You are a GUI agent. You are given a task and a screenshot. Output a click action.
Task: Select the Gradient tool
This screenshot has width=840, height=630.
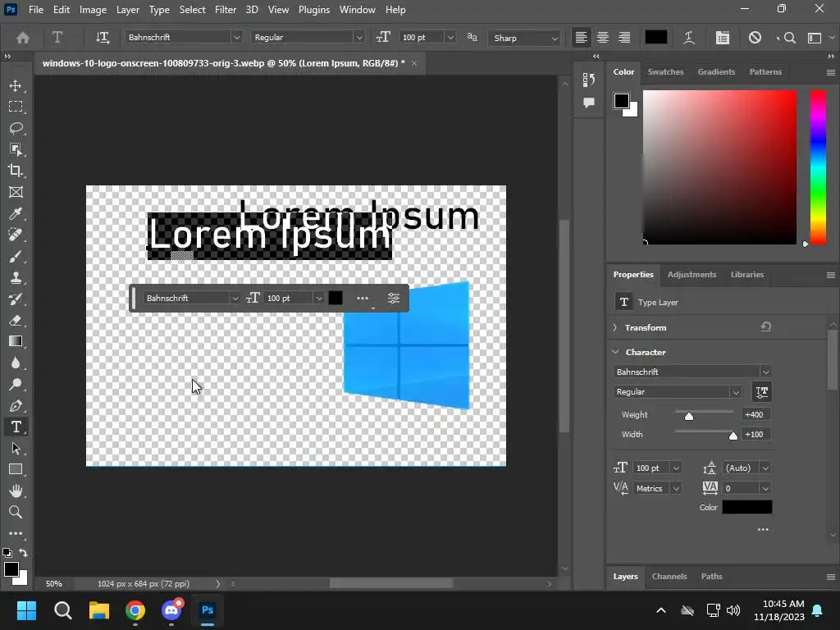(16, 341)
